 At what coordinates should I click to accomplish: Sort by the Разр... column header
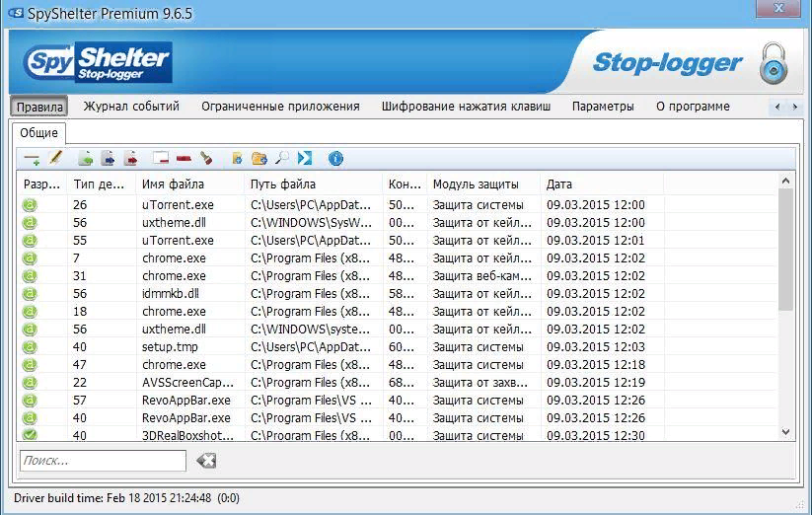click(42, 184)
